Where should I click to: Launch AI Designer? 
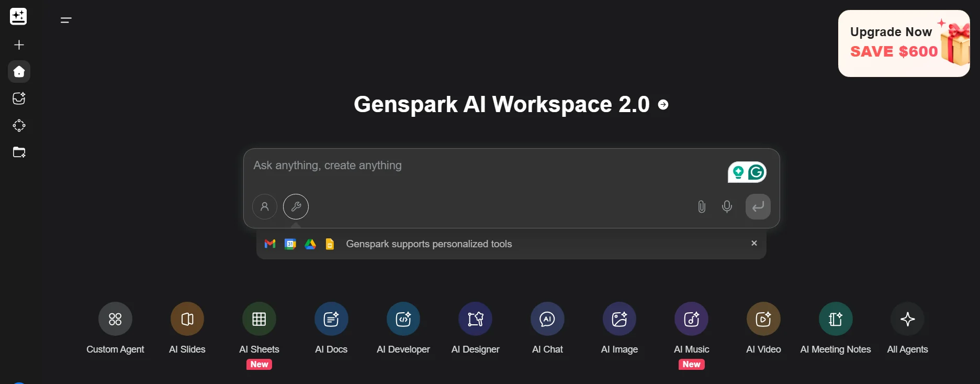(476, 328)
